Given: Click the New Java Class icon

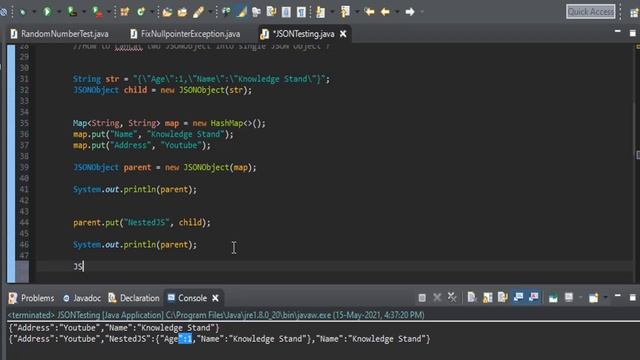Looking at the screenshot, I should [141, 12].
